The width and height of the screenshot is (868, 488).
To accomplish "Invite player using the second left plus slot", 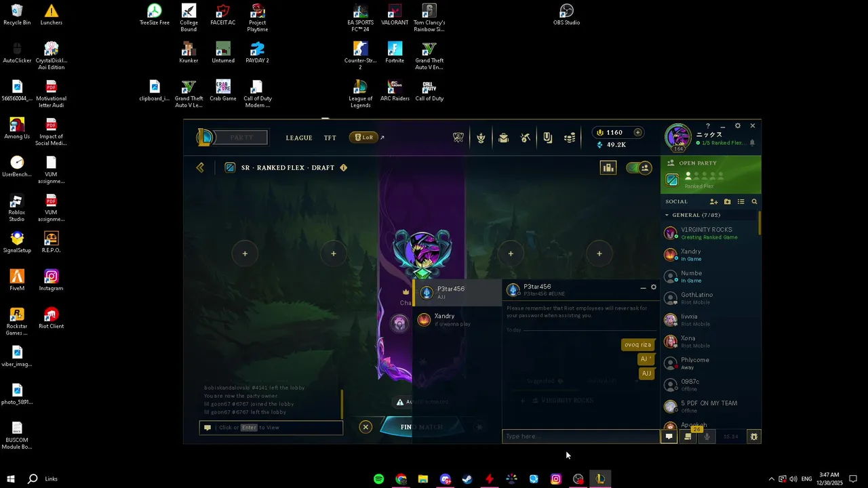I will pos(334,253).
